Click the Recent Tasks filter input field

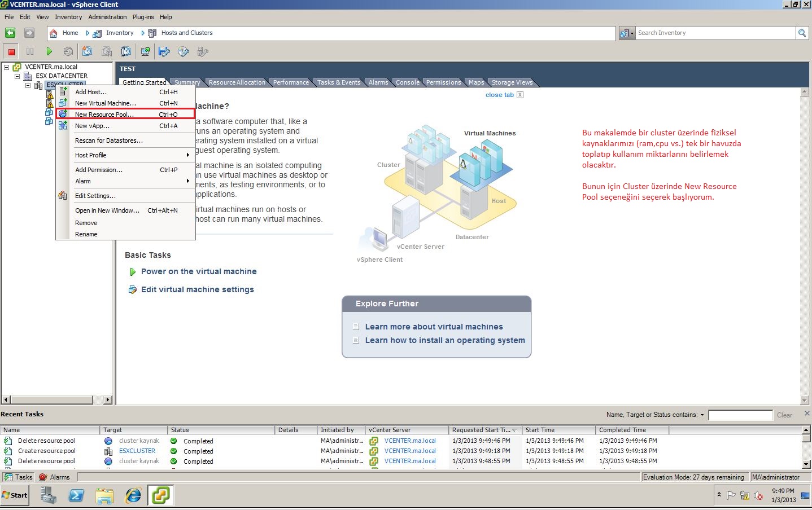[x=740, y=415]
